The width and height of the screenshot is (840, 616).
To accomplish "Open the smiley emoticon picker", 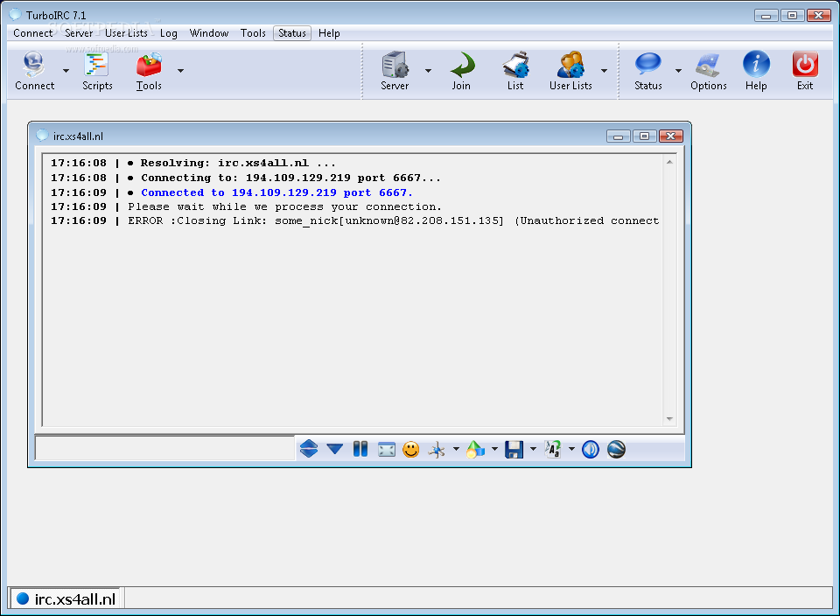I will 411,450.
